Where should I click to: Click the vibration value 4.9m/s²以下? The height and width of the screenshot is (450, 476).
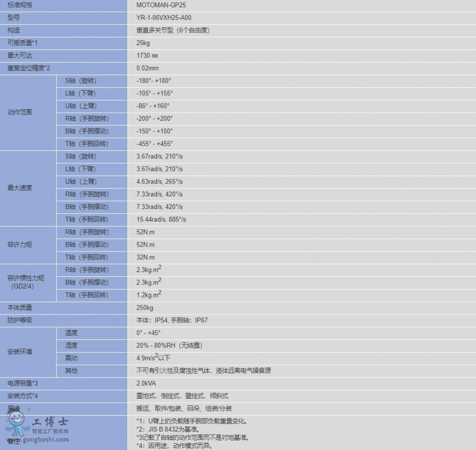[153, 358]
